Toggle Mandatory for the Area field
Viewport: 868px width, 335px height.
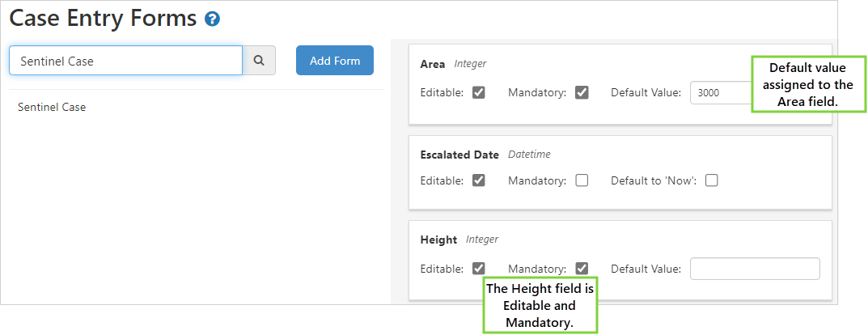pos(582,92)
